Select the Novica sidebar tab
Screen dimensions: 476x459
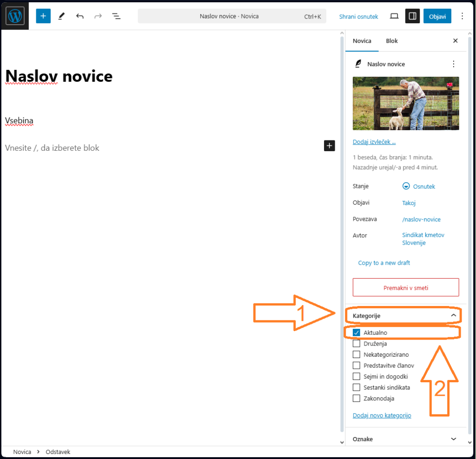tap(362, 41)
